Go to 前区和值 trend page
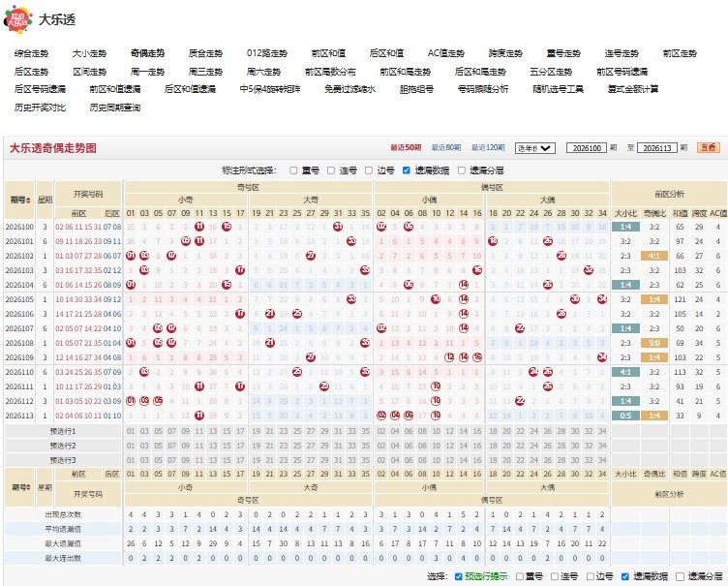The height and width of the screenshot is (586, 728). pos(328,53)
